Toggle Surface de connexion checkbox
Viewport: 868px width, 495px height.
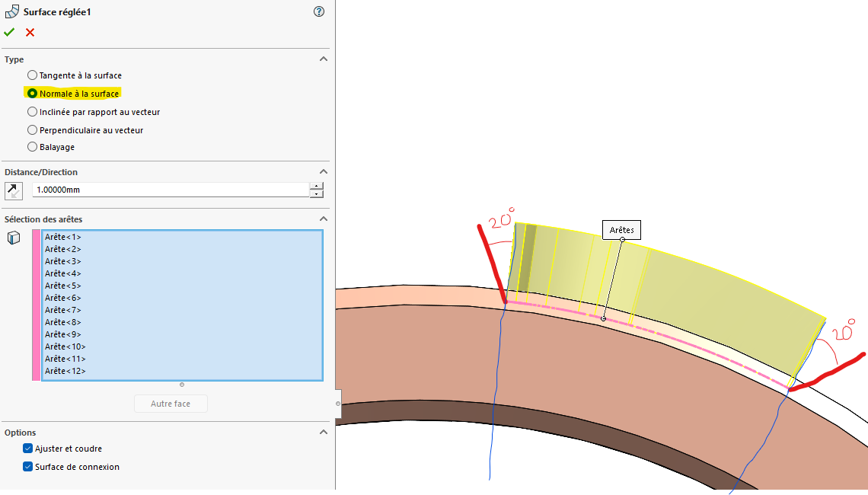tap(28, 467)
